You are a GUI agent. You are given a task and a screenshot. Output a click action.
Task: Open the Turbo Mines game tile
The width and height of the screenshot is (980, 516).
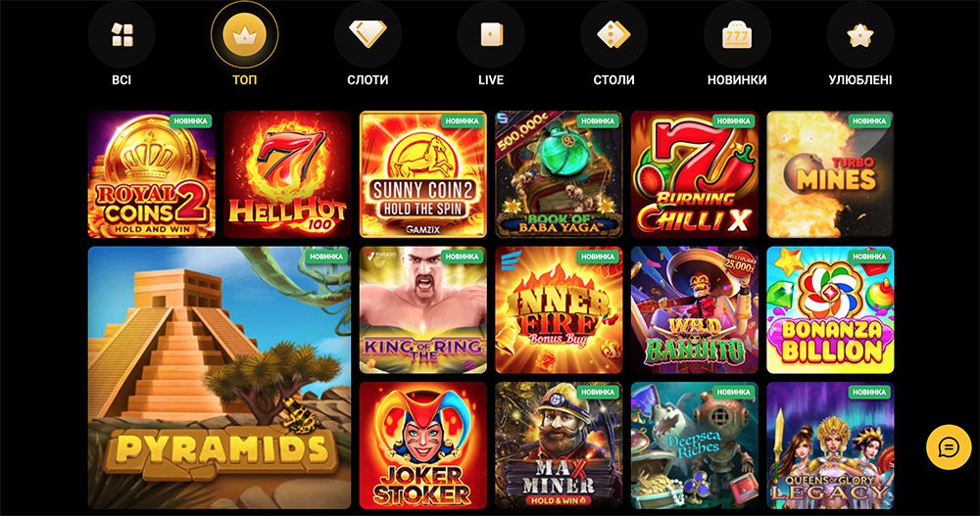tap(831, 175)
